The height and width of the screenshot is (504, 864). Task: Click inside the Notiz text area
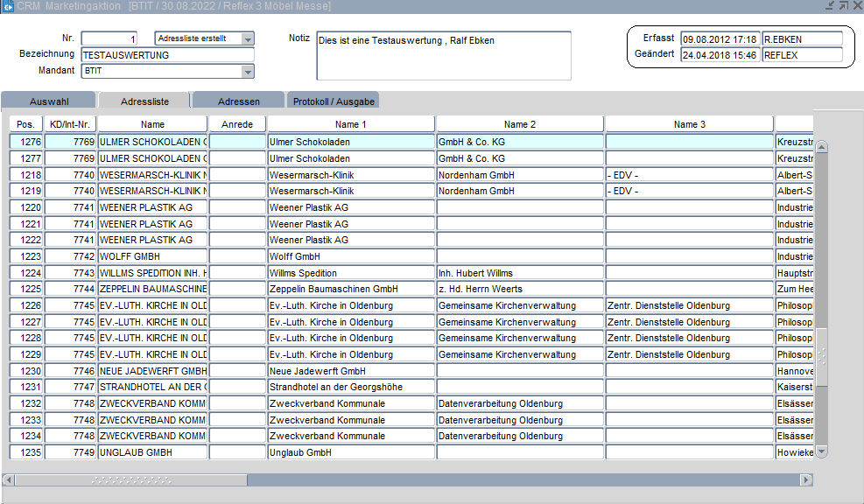(x=443, y=56)
